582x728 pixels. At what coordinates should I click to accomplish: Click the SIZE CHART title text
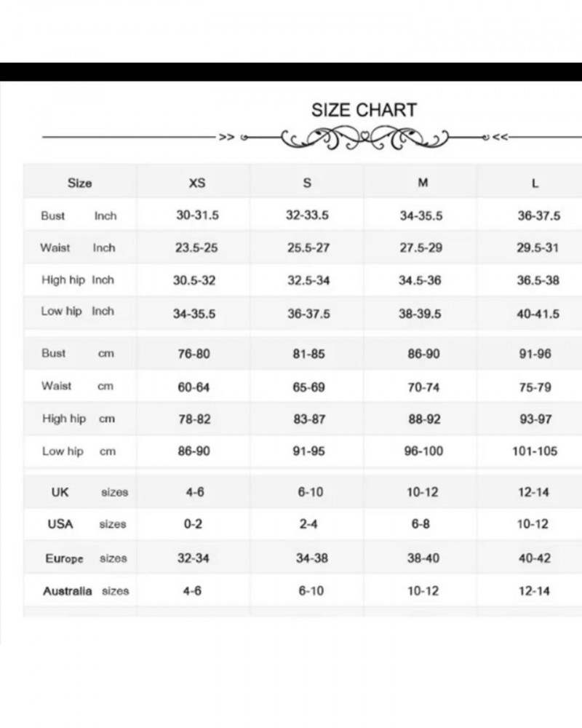[364, 110]
